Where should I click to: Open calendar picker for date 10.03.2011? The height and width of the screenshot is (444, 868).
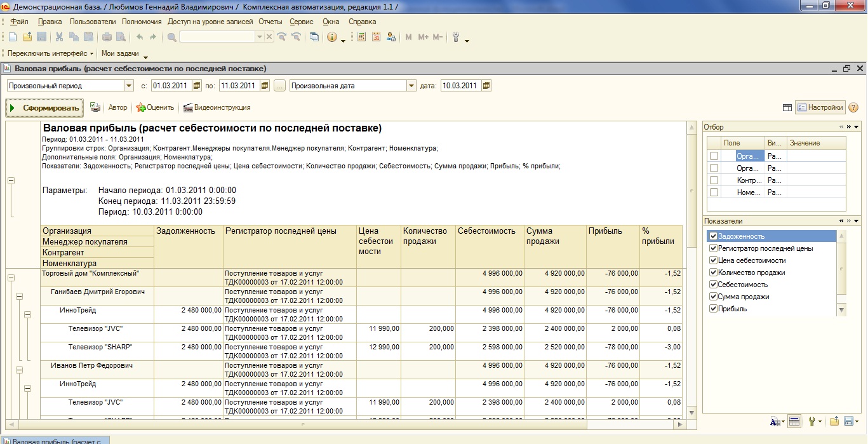[486, 86]
